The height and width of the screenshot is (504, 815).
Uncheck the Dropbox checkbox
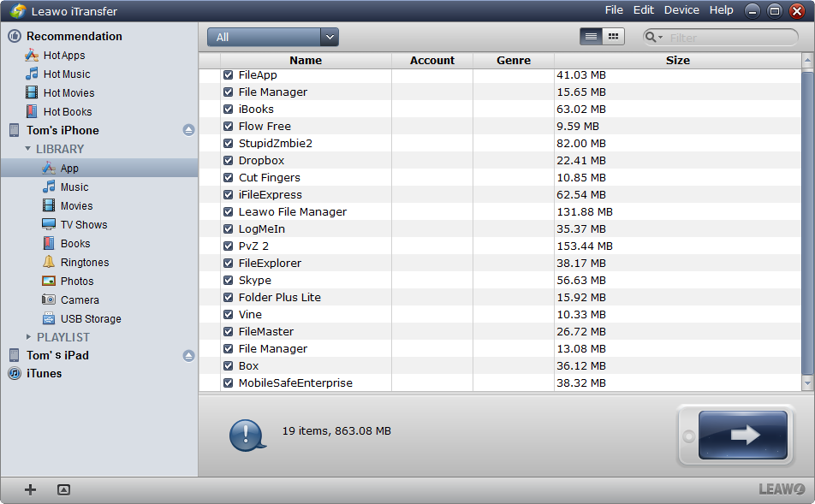pos(228,161)
